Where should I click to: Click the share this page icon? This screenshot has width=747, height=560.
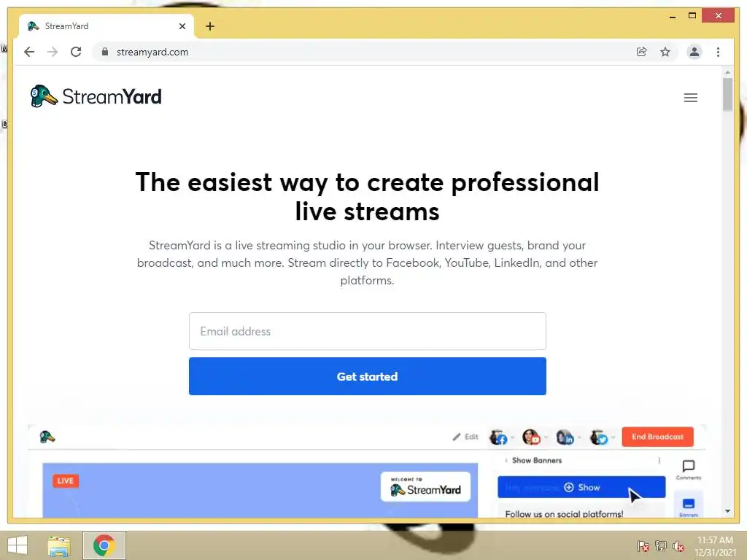[x=642, y=52]
